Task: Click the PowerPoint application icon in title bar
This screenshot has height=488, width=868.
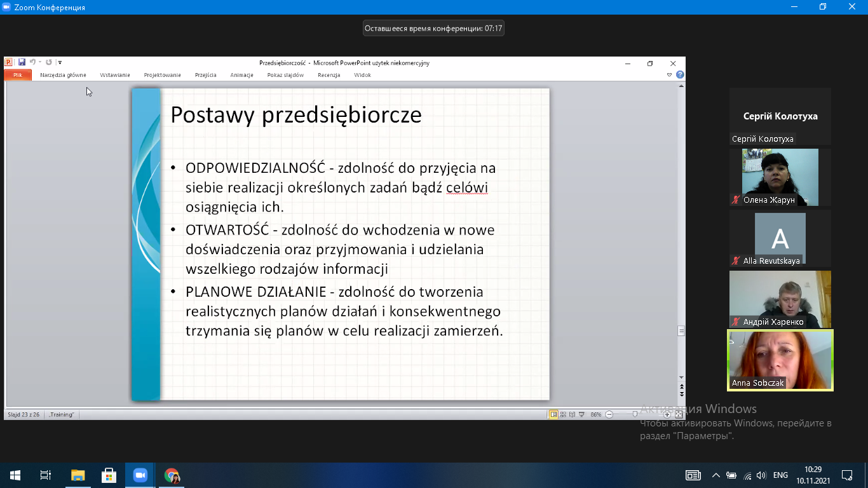Action: pos(9,62)
